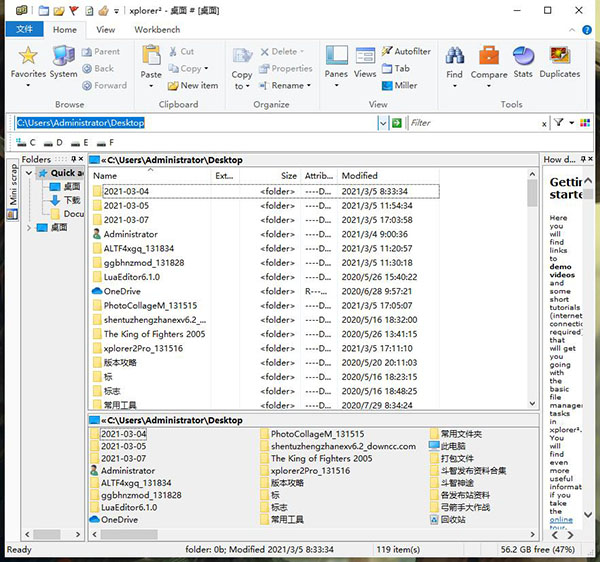Close the Folders panel
The image size is (600, 562).
[x=81, y=159]
